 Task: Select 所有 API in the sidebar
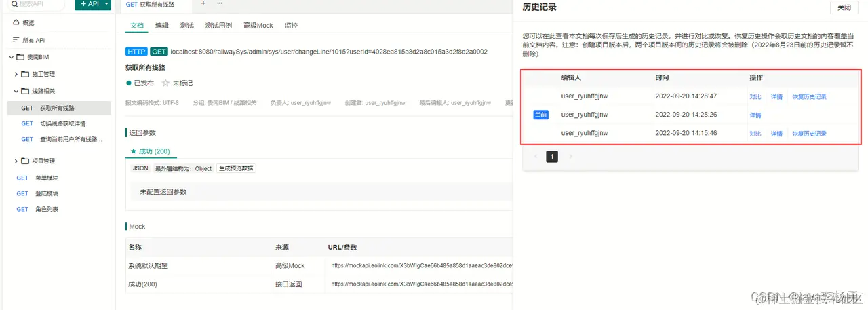[x=28, y=40]
